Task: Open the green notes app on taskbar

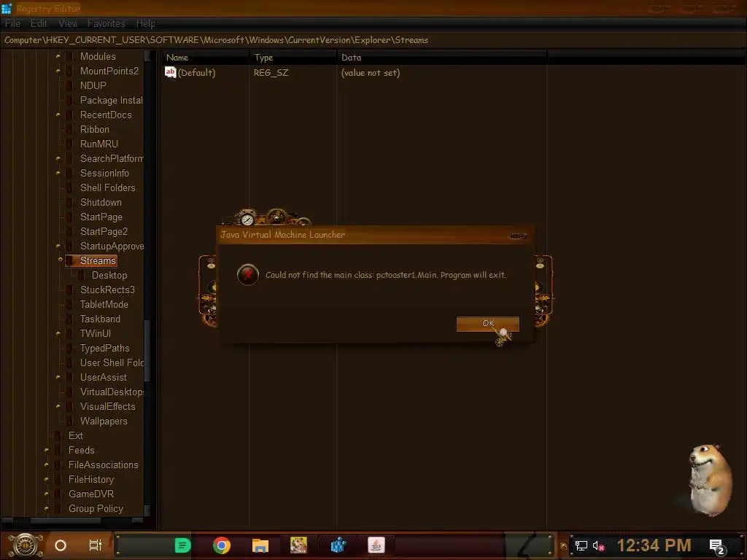Action: [x=182, y=545]
